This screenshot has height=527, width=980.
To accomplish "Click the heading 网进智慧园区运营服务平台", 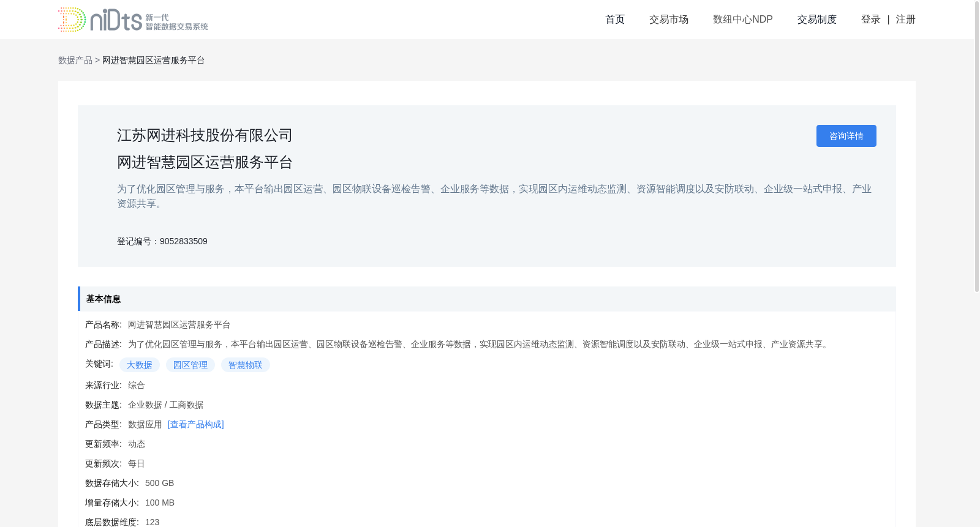I will (x=205, y=162).
